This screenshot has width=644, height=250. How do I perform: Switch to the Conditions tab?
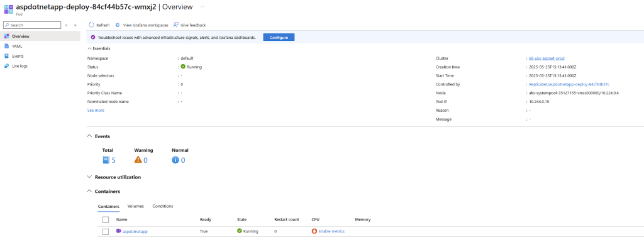pos(163,206)
